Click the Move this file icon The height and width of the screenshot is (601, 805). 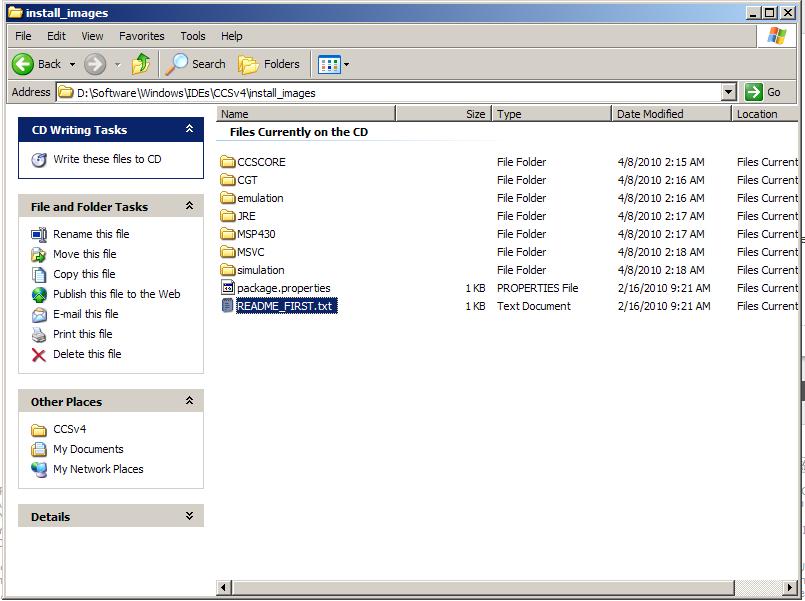(x=39, y=255)
